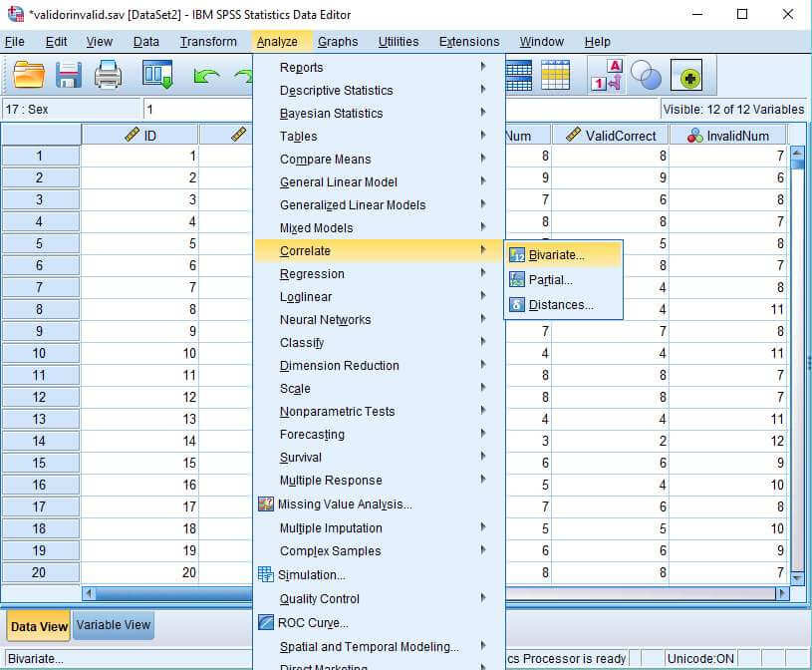Viewport: 812px width, 670px height.
Task: Close the open Analyze menu
Action: 277,42
